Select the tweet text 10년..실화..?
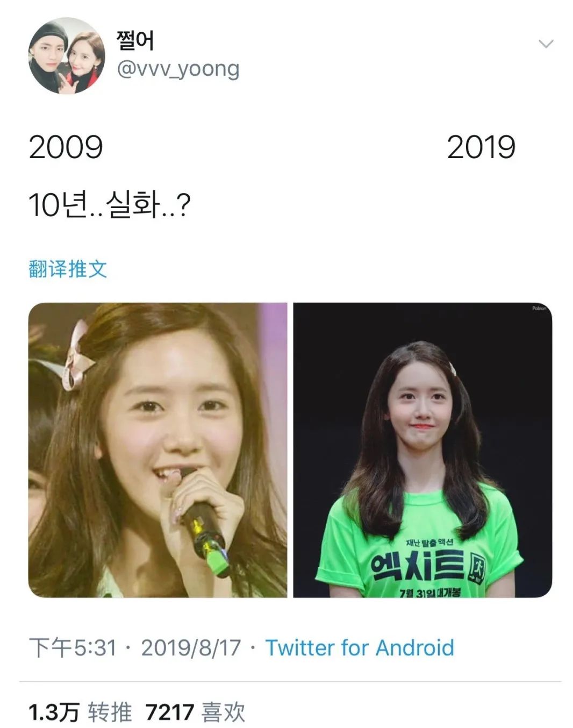 coord(109,205)
